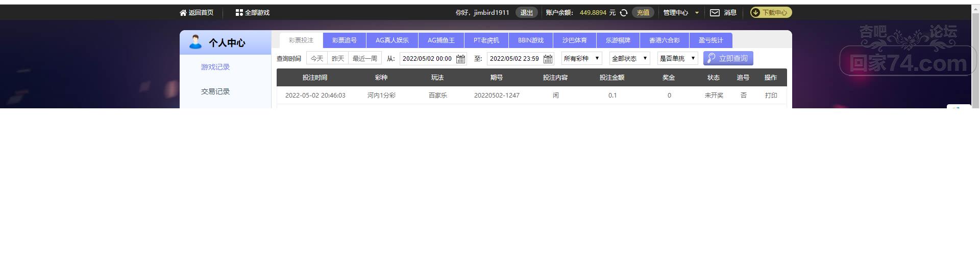Click the 河内1分彩 lottery cell
The width and height of the screenshot is (980, 280).
click(381, 96)
